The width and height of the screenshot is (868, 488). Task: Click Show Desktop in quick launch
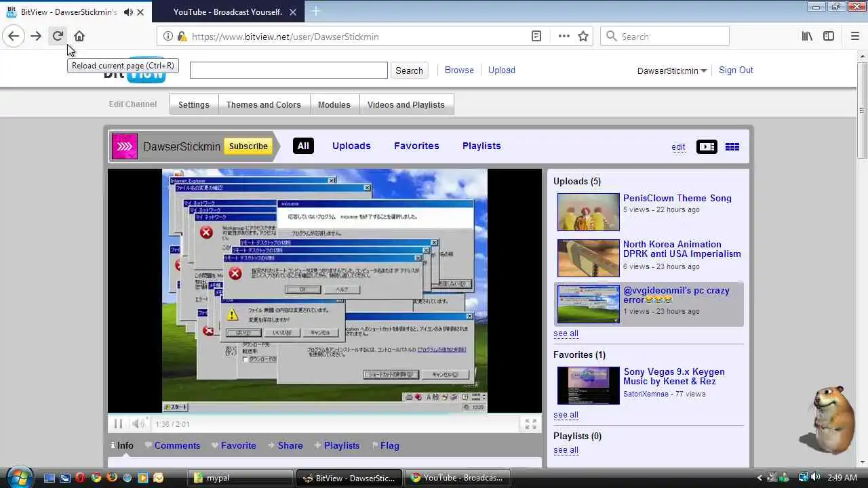pyautogui.click(x=49, y=478)
